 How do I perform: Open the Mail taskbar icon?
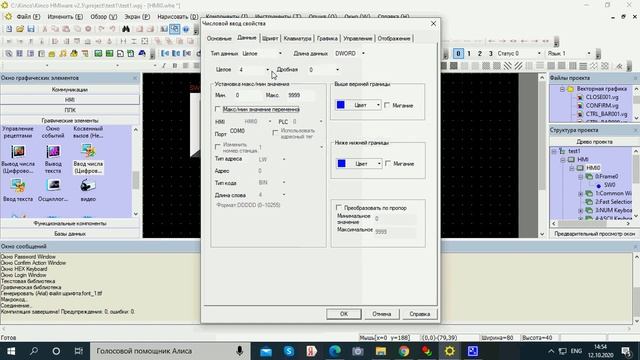[266, 351]
